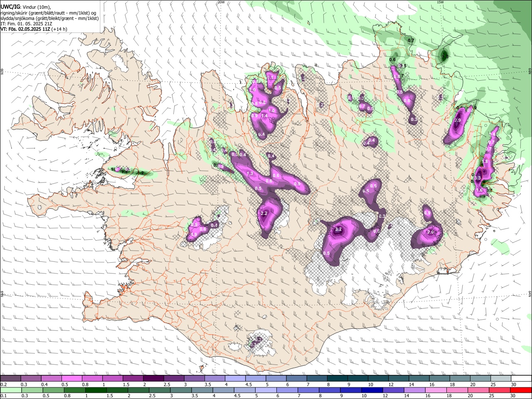Select the 1.4 label in the northern snow area
Image resolution: width=532 pixels, height=399 pixels.
coord(264,116)
